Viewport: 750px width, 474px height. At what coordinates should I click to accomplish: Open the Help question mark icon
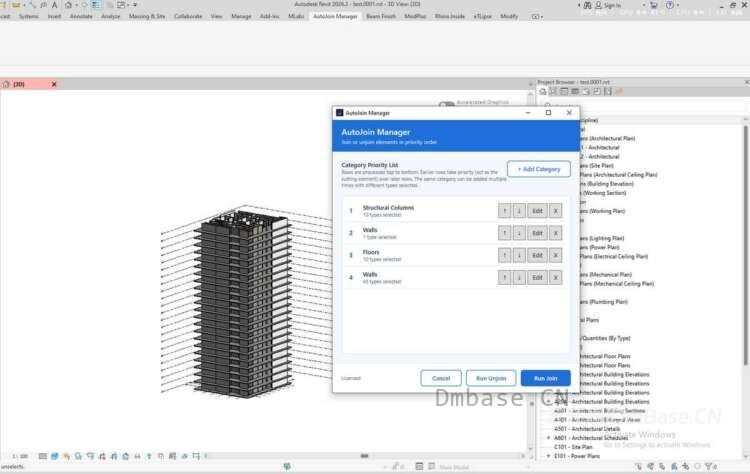(x=670, y=5)
